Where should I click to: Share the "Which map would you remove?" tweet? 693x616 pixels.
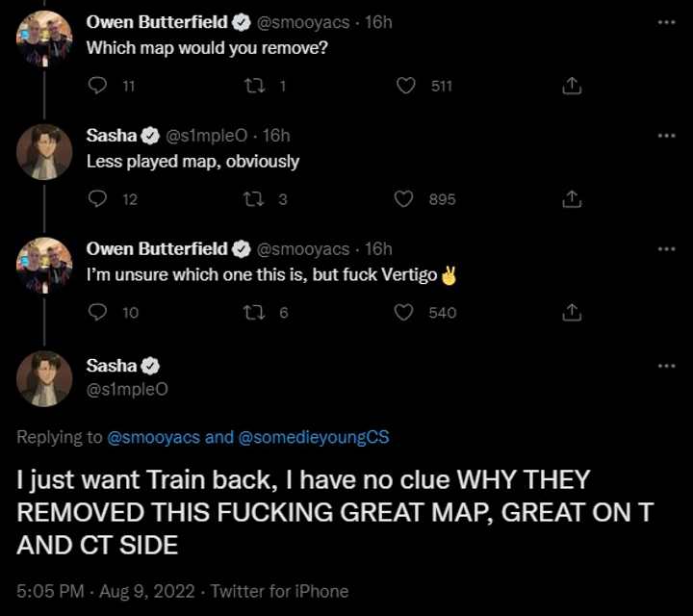point(571,87)
